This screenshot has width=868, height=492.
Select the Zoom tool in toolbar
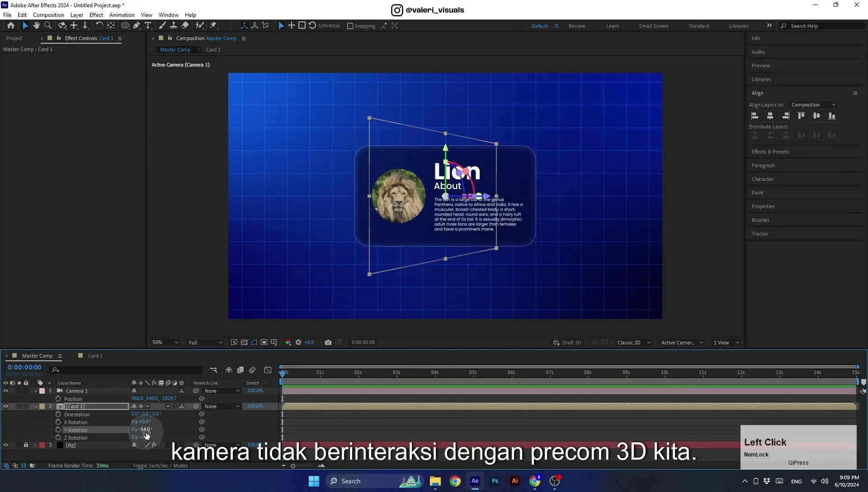[x=48, y=26]
